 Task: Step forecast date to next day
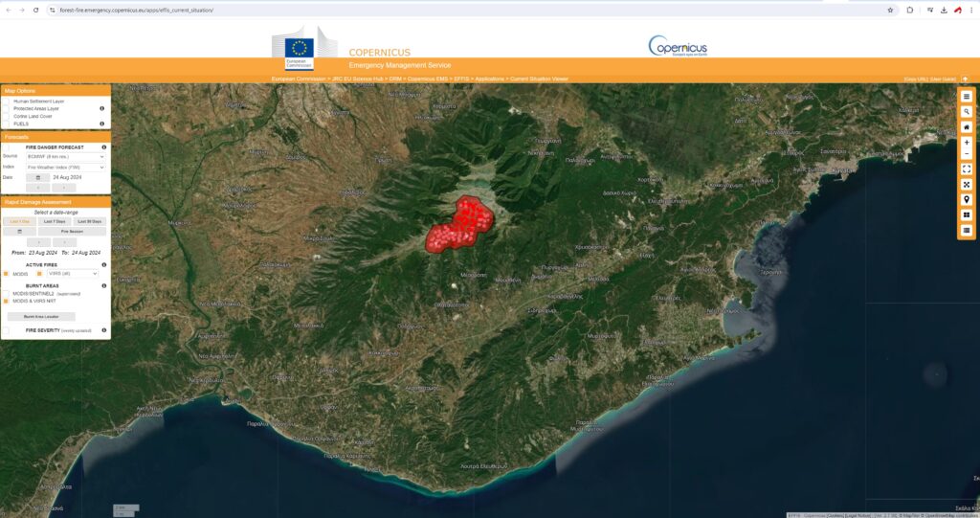64,188
